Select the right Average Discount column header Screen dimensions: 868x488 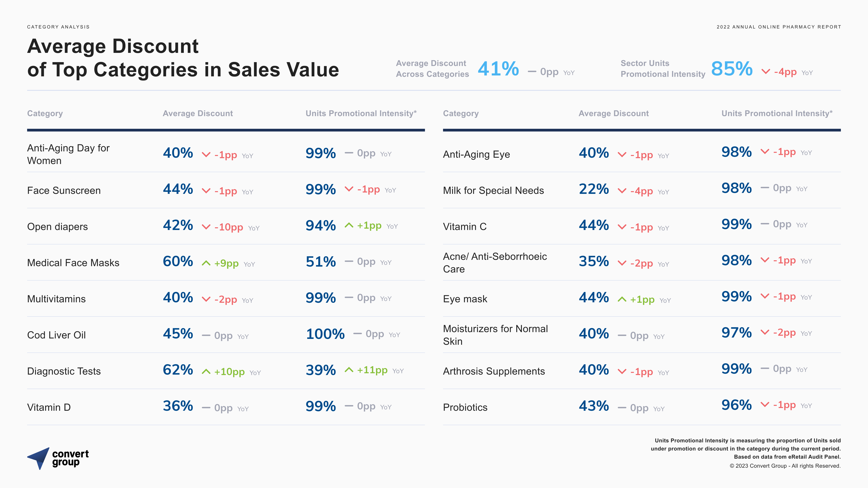pyautogui.click(x=613, y=113)
